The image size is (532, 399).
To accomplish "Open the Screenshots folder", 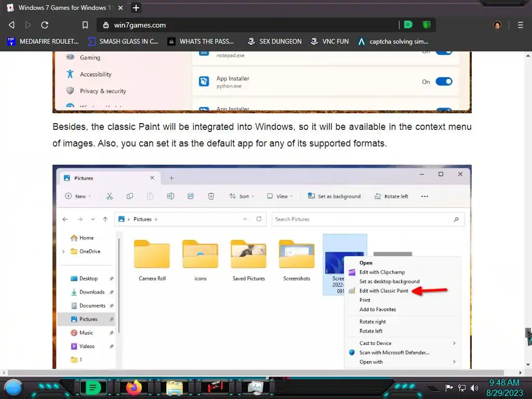I will (x=297, y=261).
